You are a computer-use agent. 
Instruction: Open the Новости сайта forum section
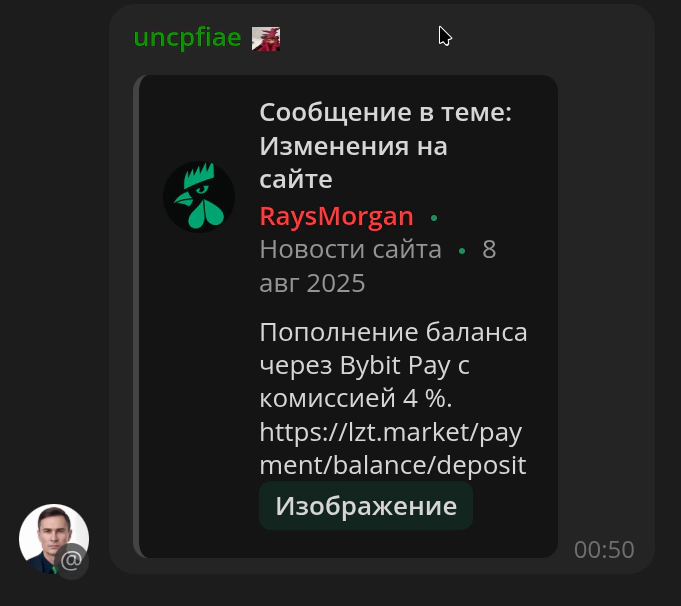pyautogui.click(x=350, y=249)
